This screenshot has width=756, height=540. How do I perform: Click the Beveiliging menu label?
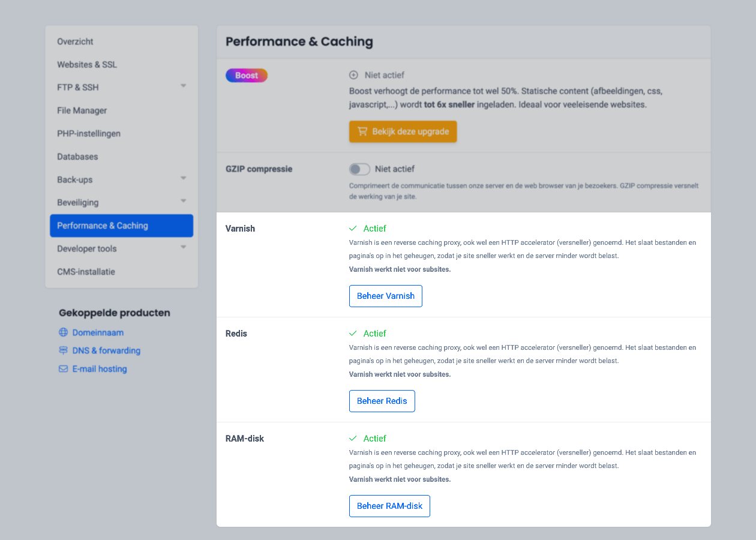[x=78, y=203]
